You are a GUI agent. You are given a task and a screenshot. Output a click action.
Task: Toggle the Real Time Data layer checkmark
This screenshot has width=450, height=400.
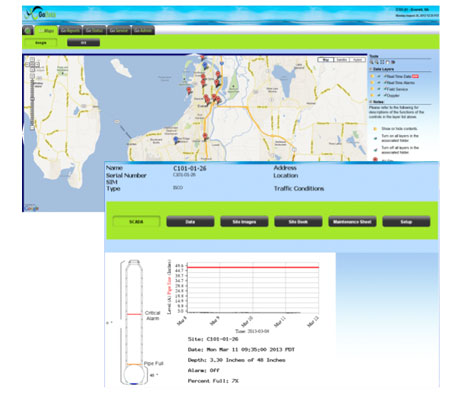379,76
